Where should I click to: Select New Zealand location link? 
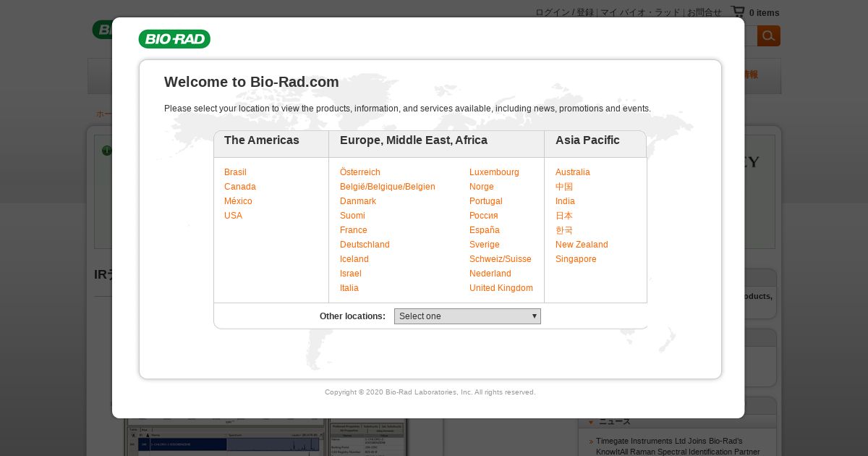pos(582,245)
